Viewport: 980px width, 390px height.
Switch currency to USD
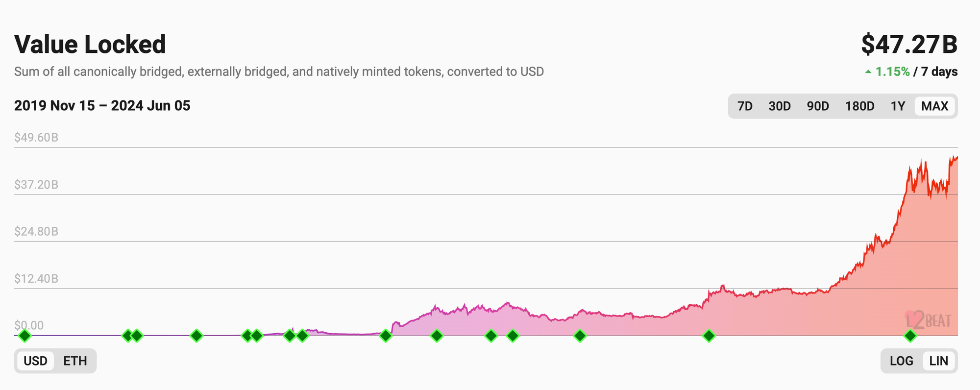pyautogui.click(x=35, y=361)
